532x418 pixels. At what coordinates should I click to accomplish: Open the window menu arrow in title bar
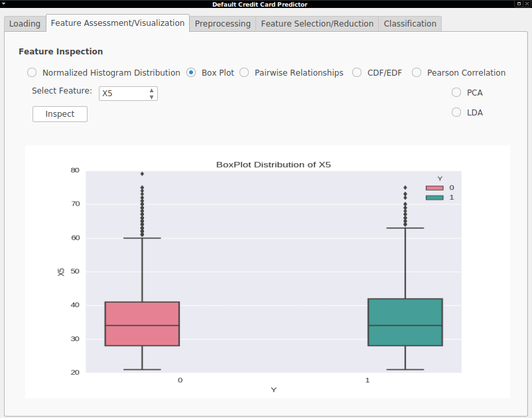tap(3, 4)
